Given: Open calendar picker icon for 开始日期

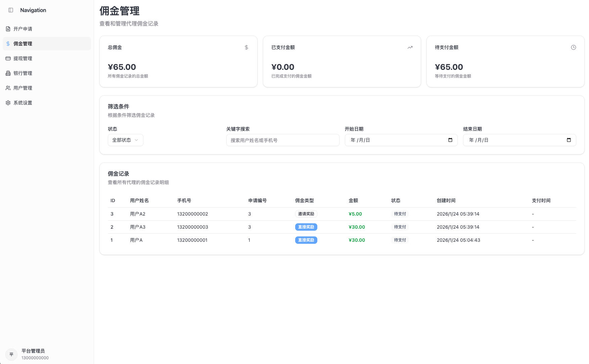Looking at the screenshot, I should tap(450, 140).
